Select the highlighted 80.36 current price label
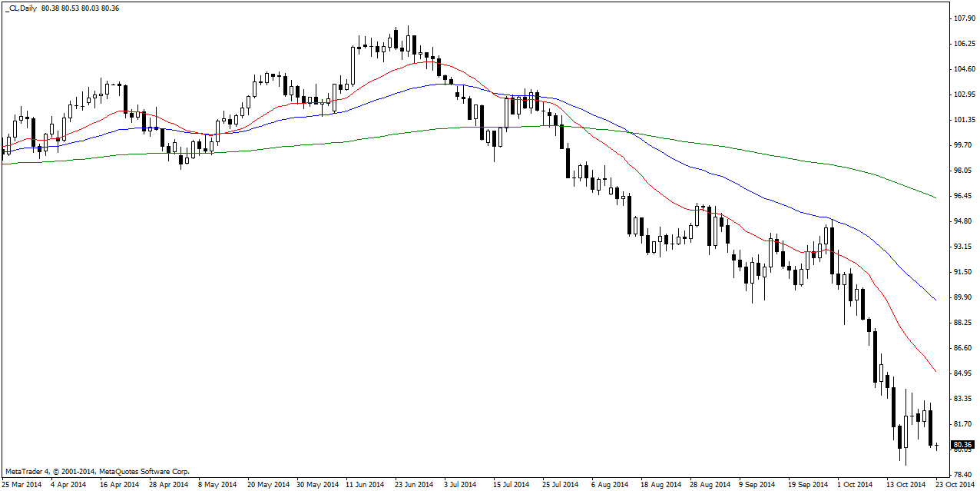This screenshot has width=980, height=491. tap(962, 445)
